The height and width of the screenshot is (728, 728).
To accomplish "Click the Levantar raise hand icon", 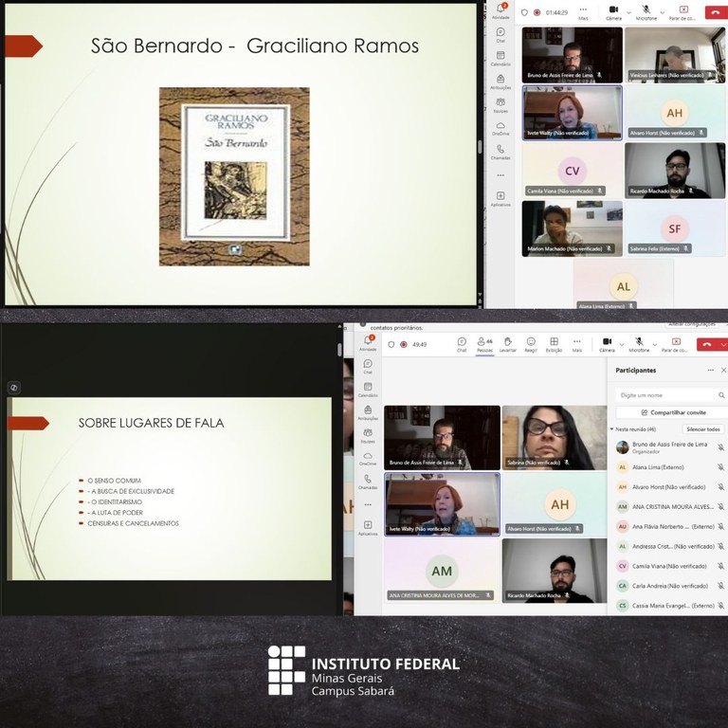I will click(508, 343).
